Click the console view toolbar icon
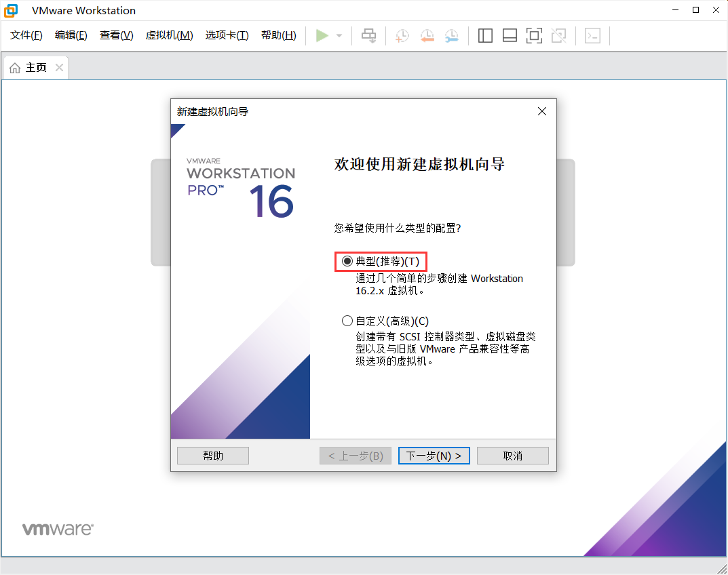 592,36
